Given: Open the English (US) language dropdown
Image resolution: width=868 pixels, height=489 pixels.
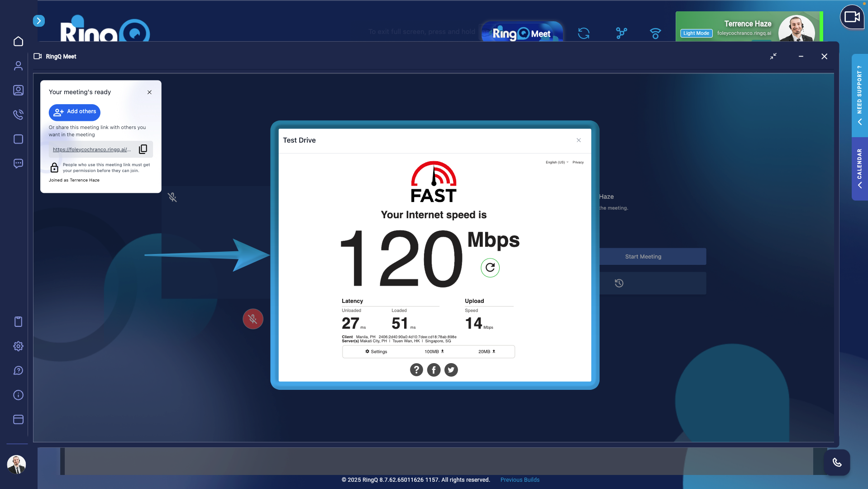Looking at the screenshot, I should (x=557, y=163).
